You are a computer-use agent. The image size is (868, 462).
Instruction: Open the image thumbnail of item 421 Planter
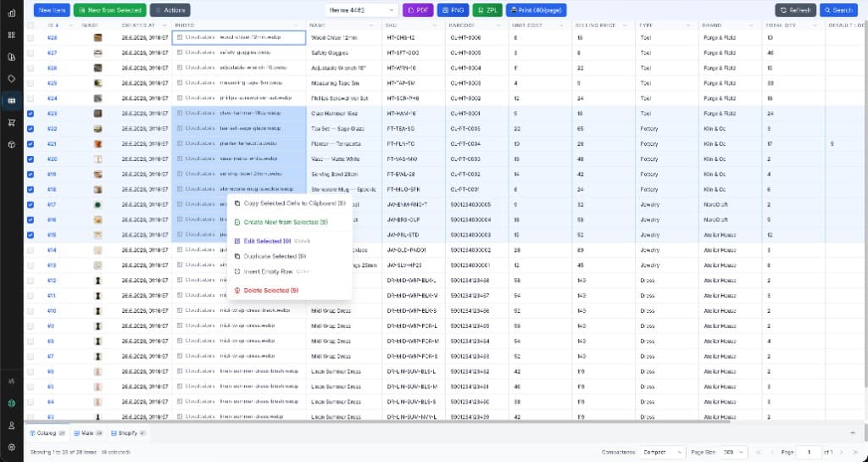point(98,144)
